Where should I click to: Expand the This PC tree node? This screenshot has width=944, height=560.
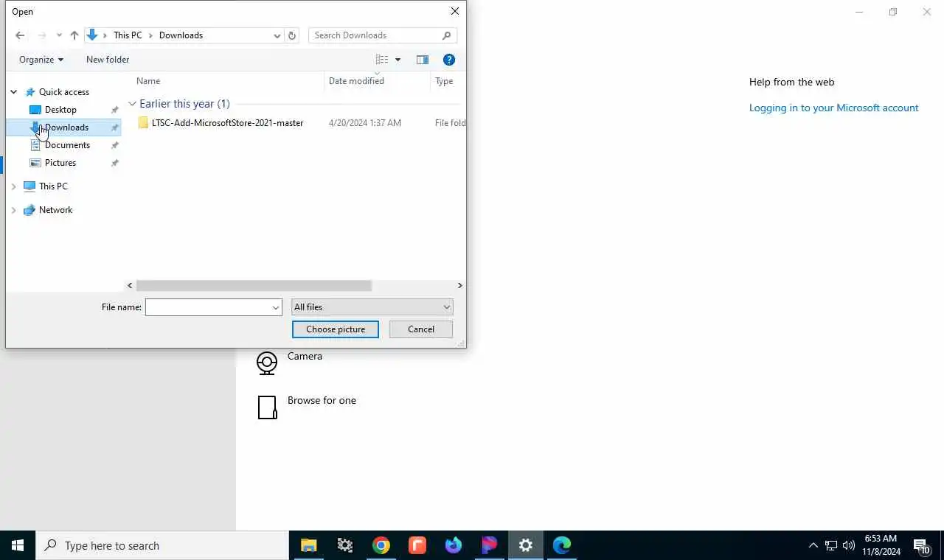(x=13, y=186)
